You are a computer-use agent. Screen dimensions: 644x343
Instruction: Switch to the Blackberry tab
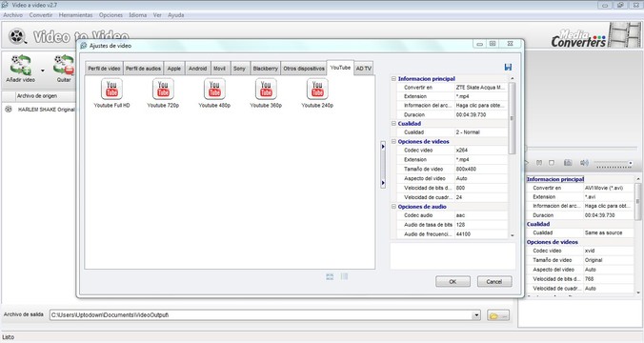click(266, 69)
